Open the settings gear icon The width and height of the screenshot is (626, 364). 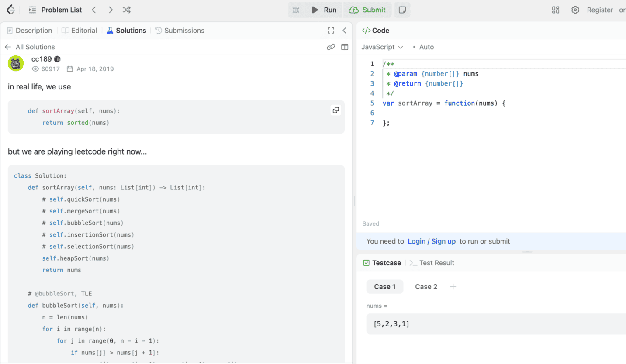coord(575,10)
